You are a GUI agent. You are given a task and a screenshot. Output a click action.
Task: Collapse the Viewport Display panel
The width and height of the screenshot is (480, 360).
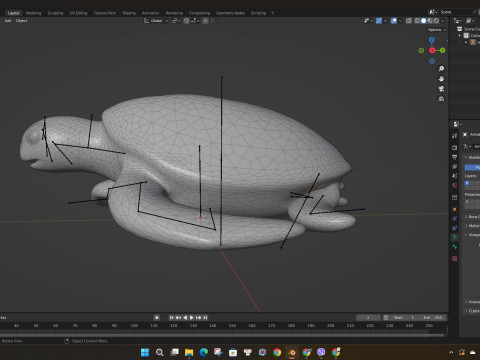click(x=466, y=235)
